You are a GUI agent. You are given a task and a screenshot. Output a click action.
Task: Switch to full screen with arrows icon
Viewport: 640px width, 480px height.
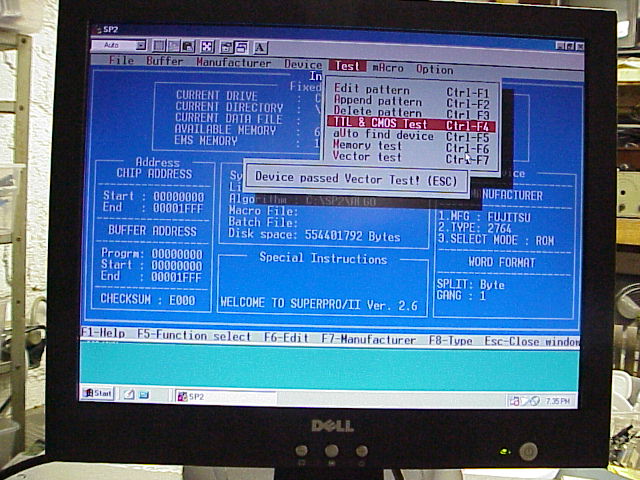(207, 47)
